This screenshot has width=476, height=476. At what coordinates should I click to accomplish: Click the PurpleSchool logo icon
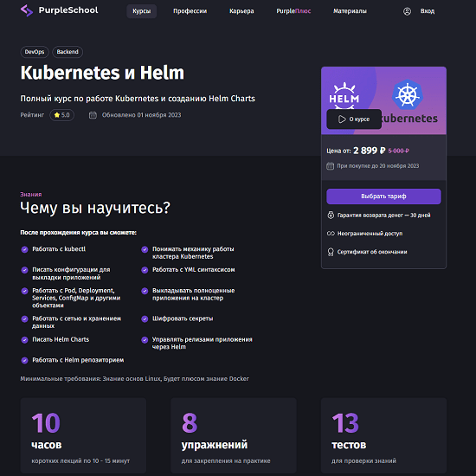click(x=27, y=10)
